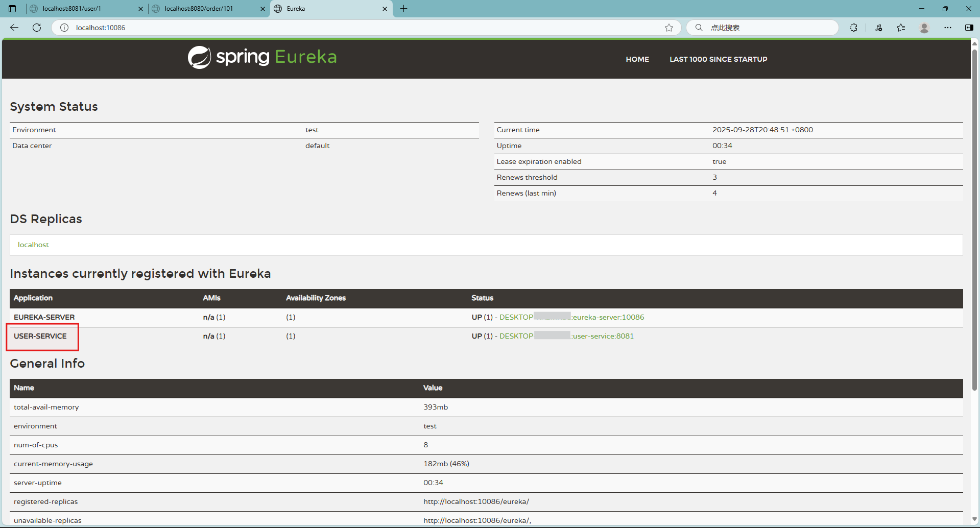The width and height of the screenshot is (980, 528).
Task: Select the EUREKA-SERVER application name
Action: (44, 317)
